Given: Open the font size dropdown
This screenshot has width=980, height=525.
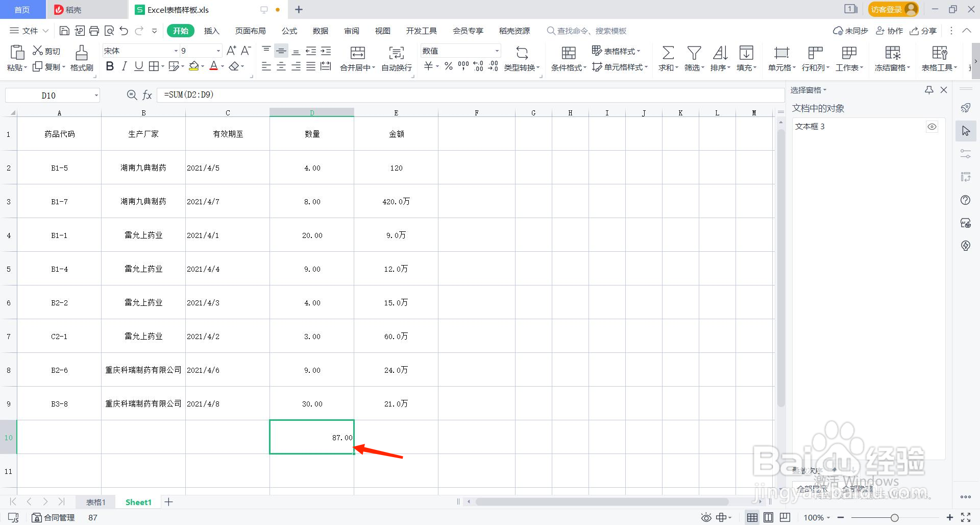Looking at the screenshot, I should (x=218, y=51).
